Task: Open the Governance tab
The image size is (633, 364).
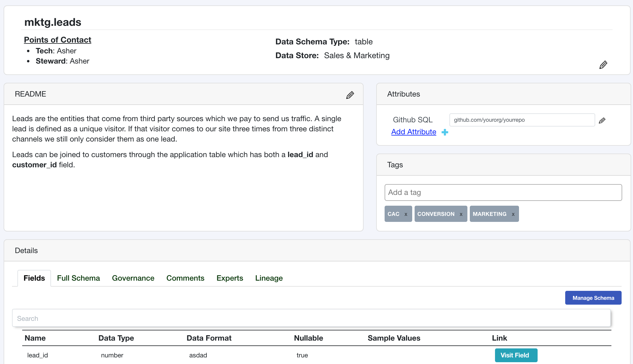Action: [133, 278]
